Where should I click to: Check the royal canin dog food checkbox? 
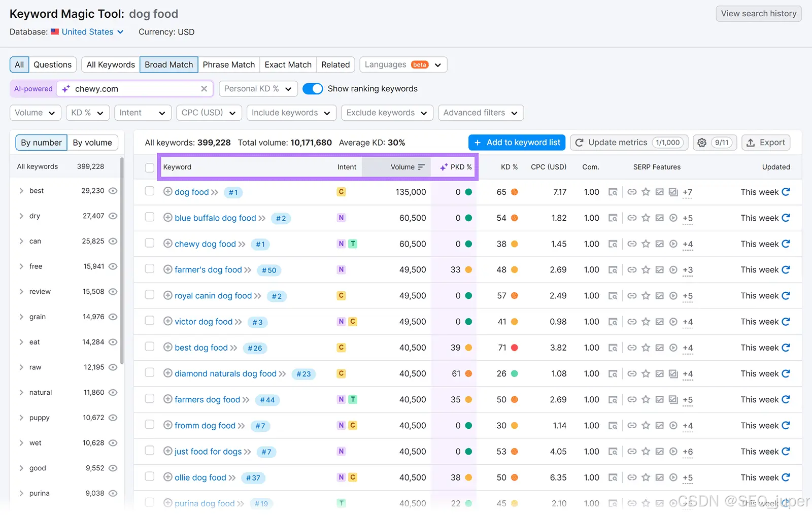149,294
